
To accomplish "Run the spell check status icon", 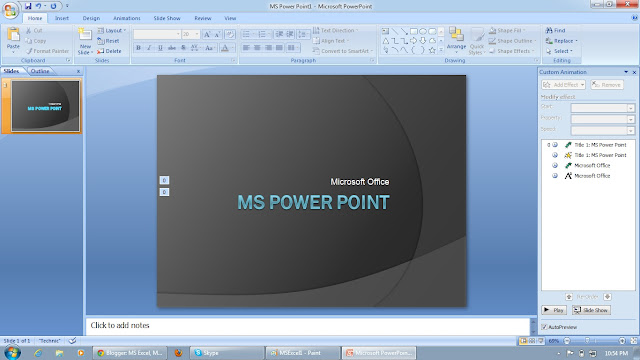I will point(72,340).
